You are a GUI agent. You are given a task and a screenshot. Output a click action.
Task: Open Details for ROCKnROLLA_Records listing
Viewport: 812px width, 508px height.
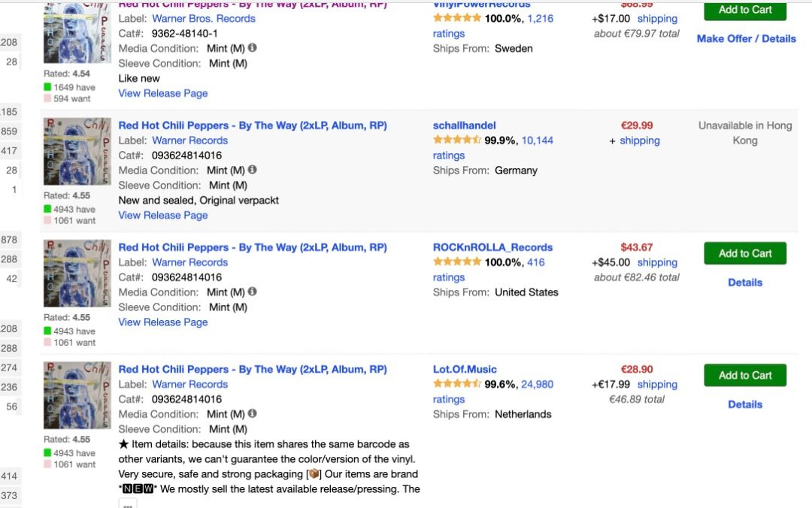(744, 283)
